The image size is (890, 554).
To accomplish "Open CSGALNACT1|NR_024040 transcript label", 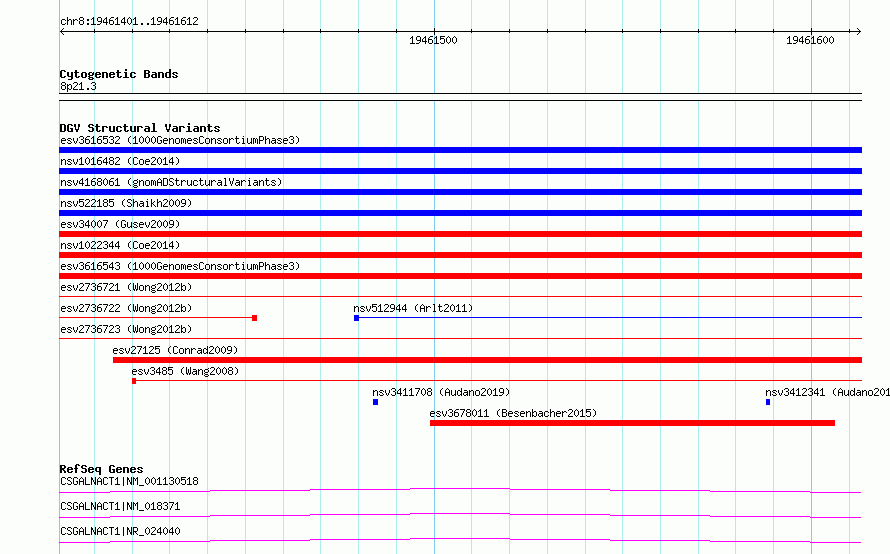I will [x=120, y=531].
